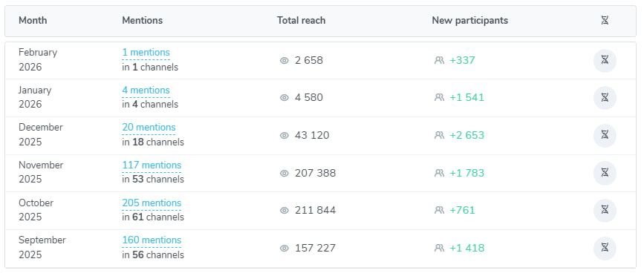Click the '+1 783' new participants value
Image resolution: width=644 pixels, height=276 pixels.
pos(467,173)
